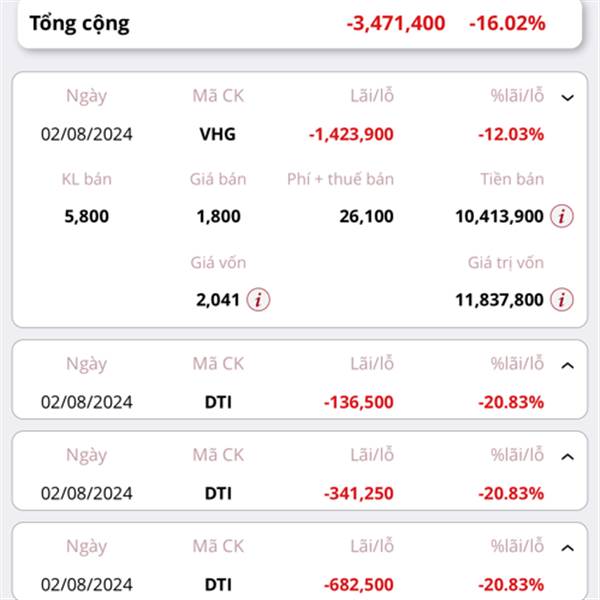Tap the Tổng cộng summary label

80,24
